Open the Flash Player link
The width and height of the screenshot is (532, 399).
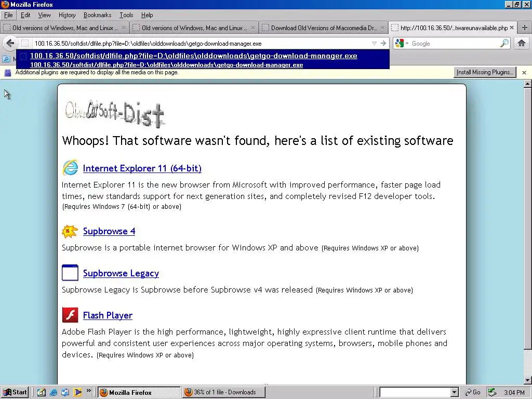click(x=108, y=315)
